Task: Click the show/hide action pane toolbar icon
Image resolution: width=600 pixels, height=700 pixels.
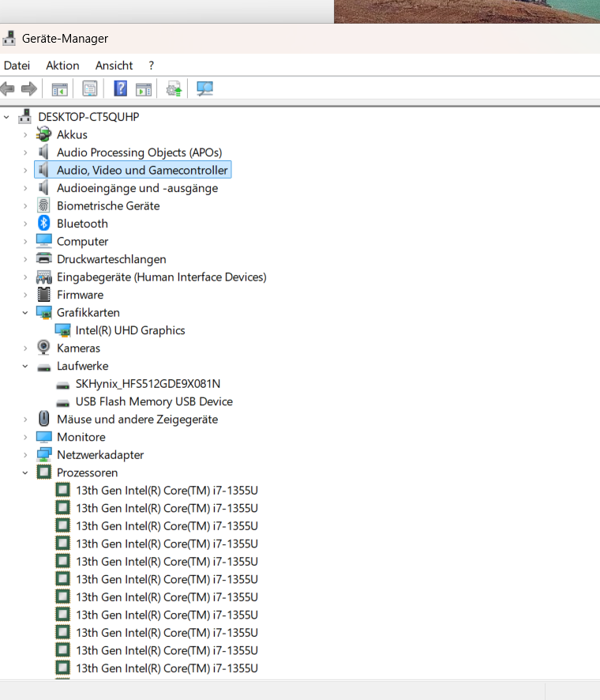Action: (x=144, y=89)
